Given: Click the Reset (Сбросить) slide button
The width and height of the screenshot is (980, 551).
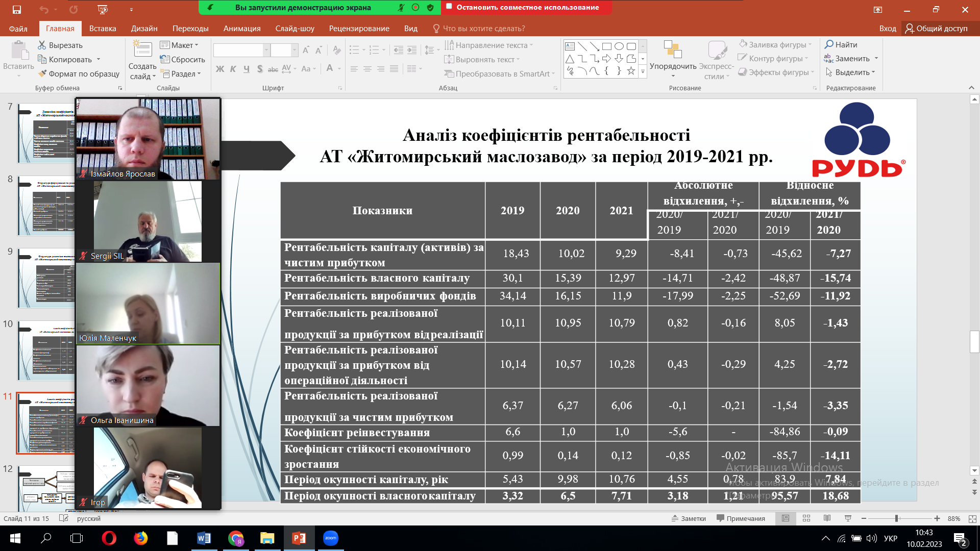Looking at the screenshot, I should 182,60.
